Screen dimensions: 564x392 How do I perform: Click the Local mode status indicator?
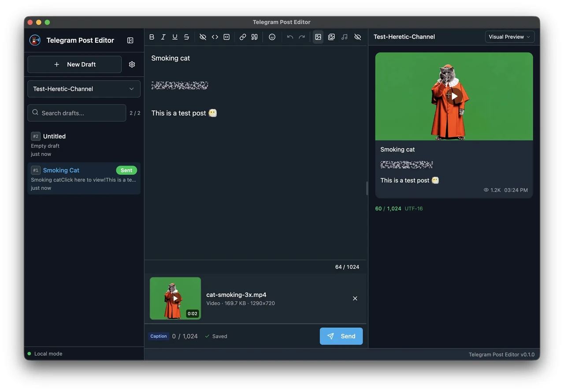pos(45,354)
